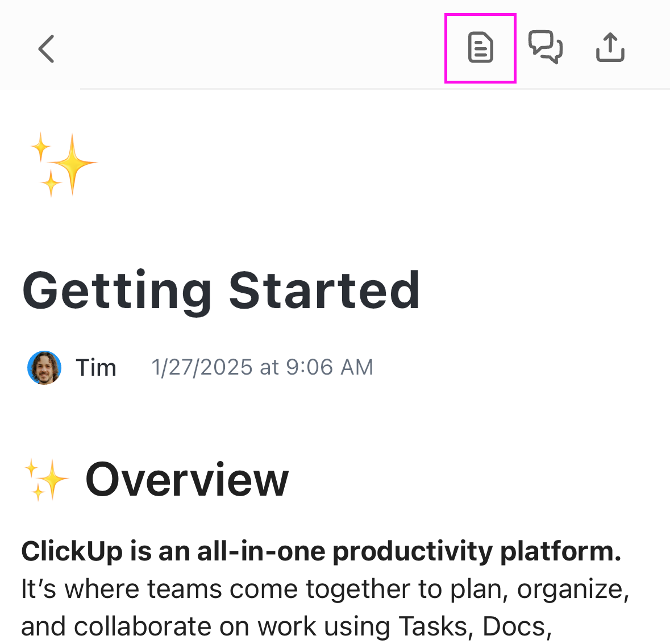Click the share icon to export the doc
670x644 pixels.
(610, 48)
